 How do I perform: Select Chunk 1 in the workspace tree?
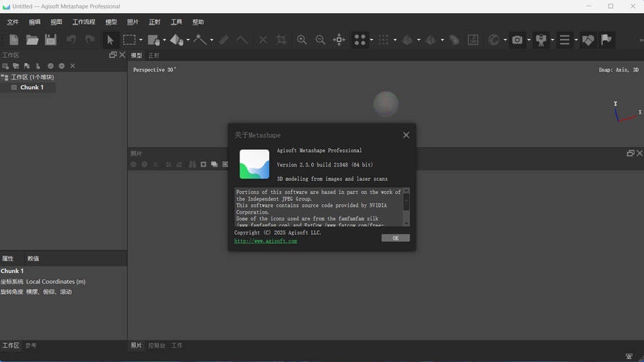pyautogui.click(x=31, y=88)
